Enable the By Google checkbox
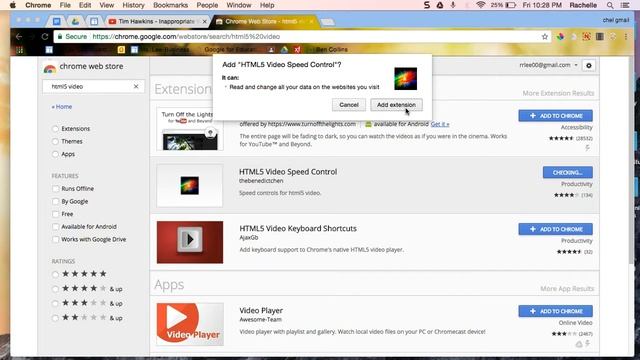The width and height of the screenshot is (640, 360). [x=56, y=201]
